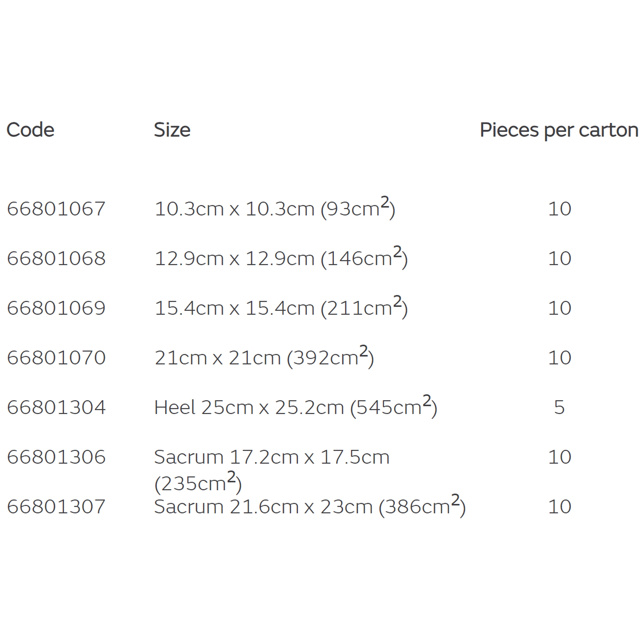Select product code 66801307
The height and width of the screenshot is (644, 644).
pyautogui.click(x=56, y=507)
